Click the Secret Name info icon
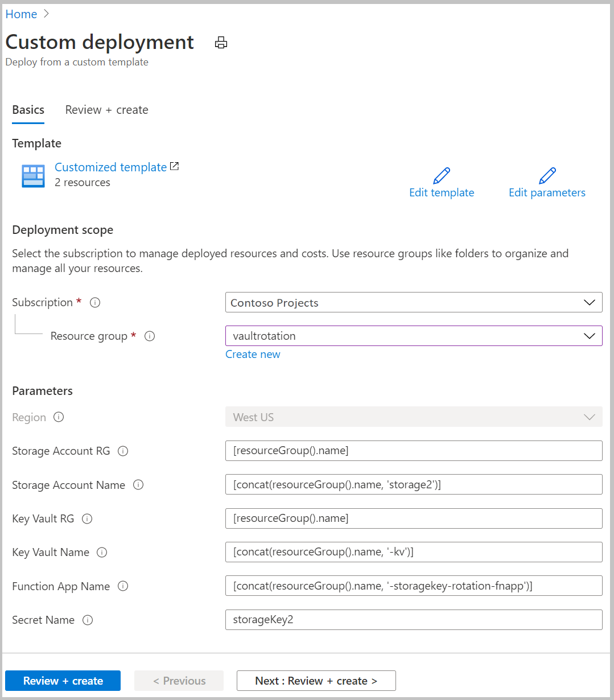Image resolution: width=614 pixels, height=700 pixels. click(x=88, y=620)
